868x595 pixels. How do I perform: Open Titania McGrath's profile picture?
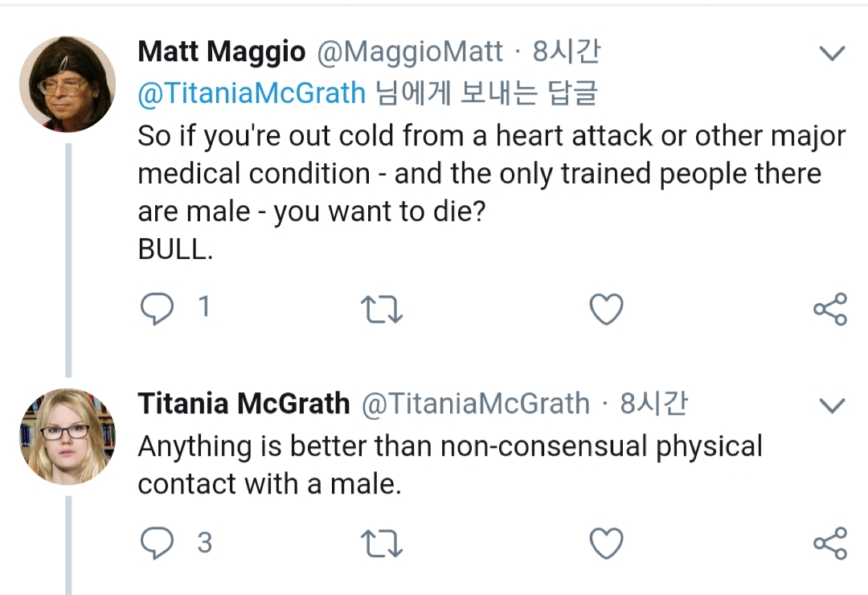(x=68, y=436)
